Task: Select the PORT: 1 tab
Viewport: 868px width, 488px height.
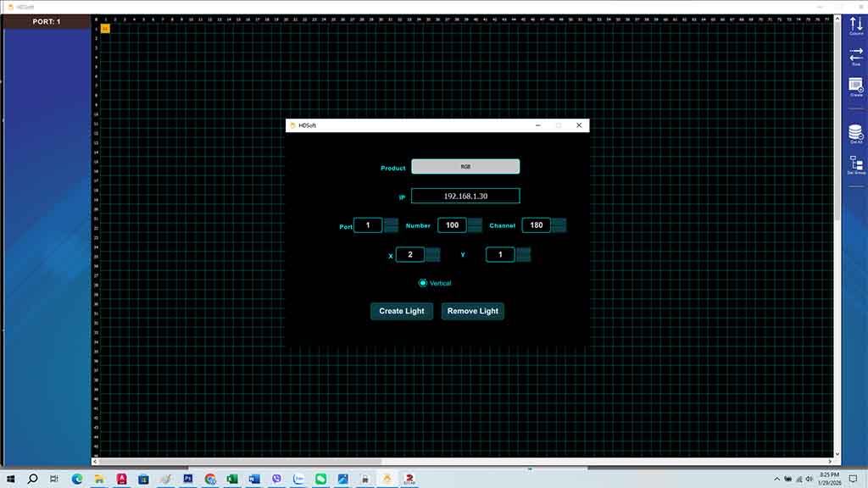Action: click(47, 22)
